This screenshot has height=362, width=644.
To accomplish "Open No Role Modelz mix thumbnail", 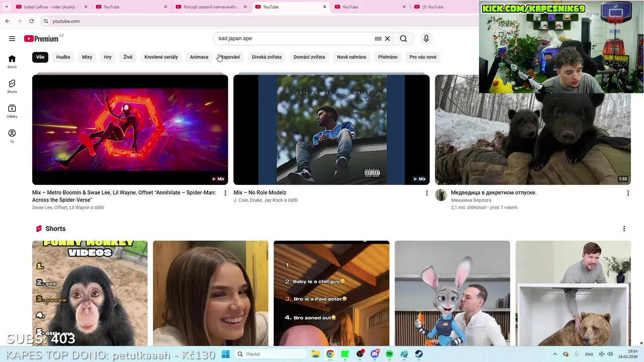I will pyautogui.click(x=332, y=130).
